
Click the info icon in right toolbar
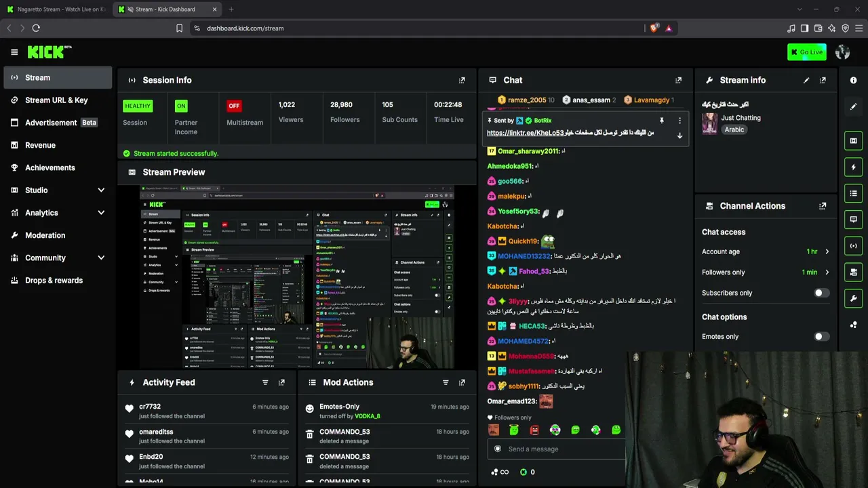[853, 80]
